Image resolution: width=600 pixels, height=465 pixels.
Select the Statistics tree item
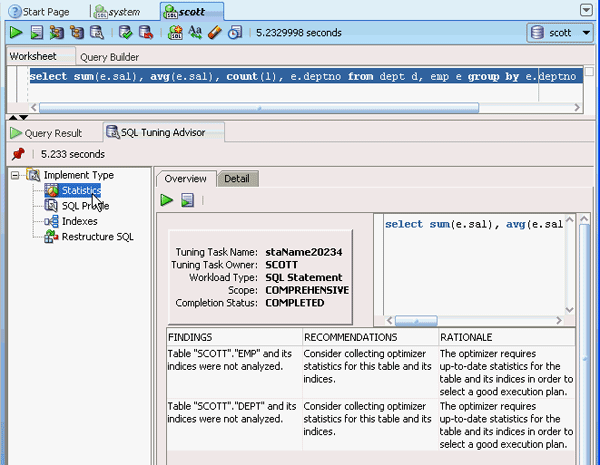point(81,190)
